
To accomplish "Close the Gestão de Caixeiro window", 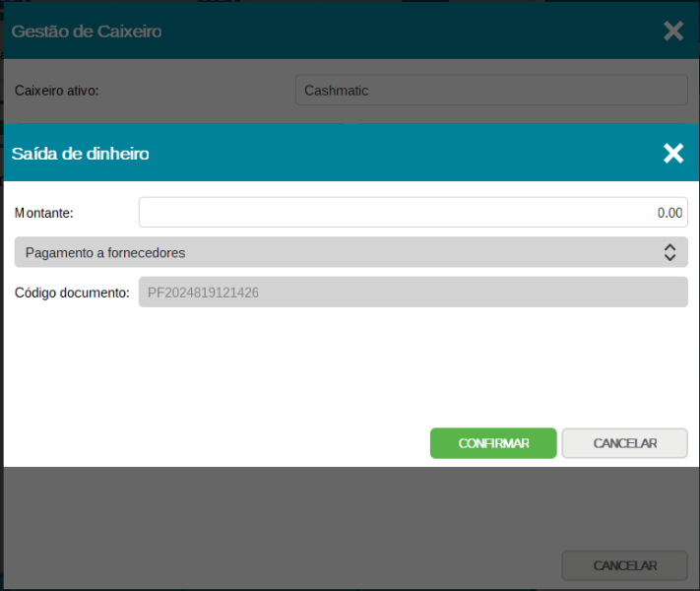I will point(673,32).
